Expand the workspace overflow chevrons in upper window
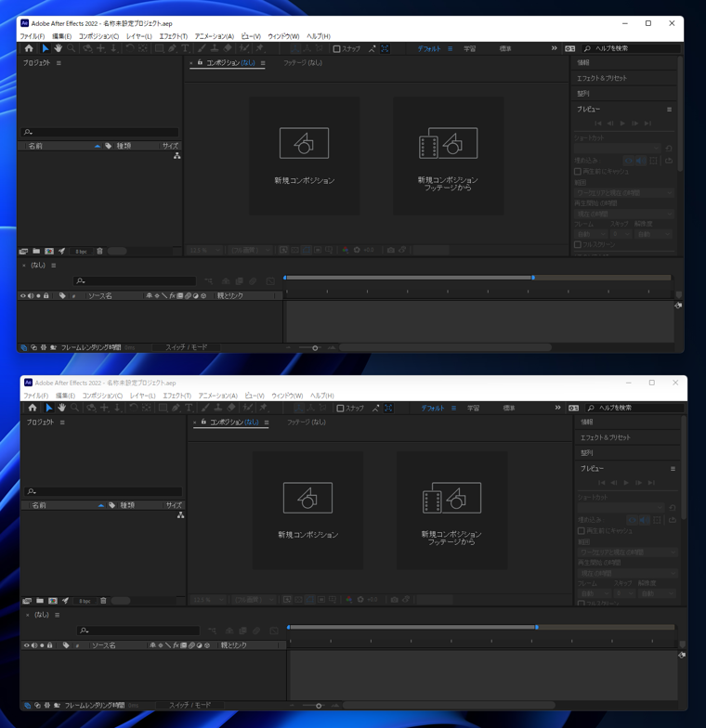 tap(554, 48)
